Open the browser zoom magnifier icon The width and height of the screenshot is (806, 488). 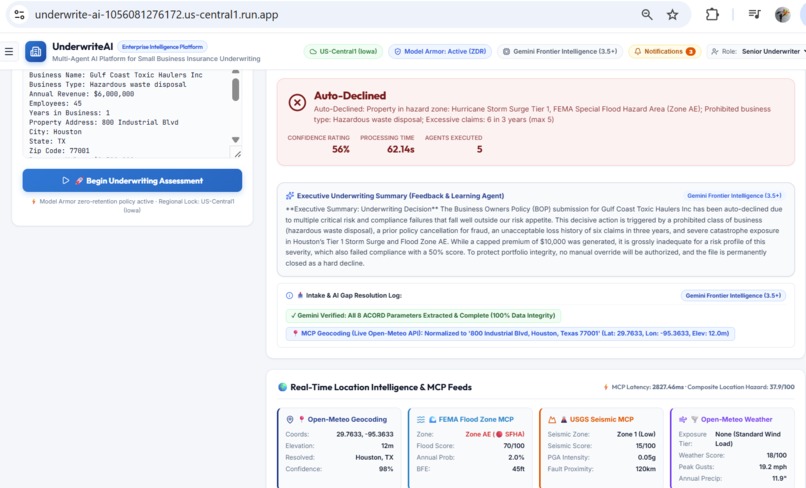coord(647,14)
